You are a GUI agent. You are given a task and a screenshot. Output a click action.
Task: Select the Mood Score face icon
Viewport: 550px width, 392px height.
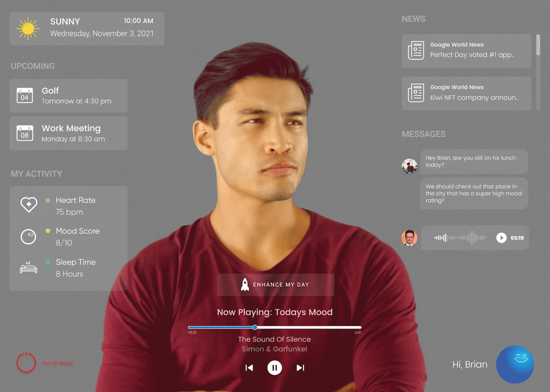click(x=28, y=237)
